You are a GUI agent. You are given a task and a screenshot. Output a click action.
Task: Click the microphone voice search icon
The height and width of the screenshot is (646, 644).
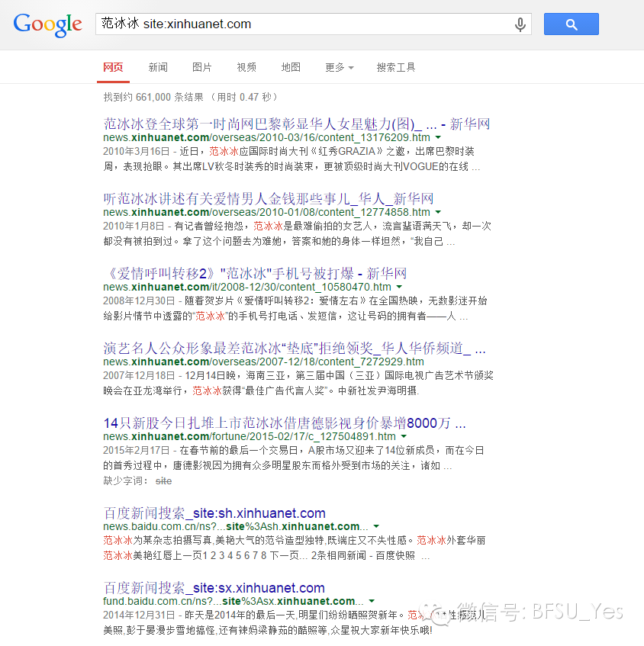[520, 24]
